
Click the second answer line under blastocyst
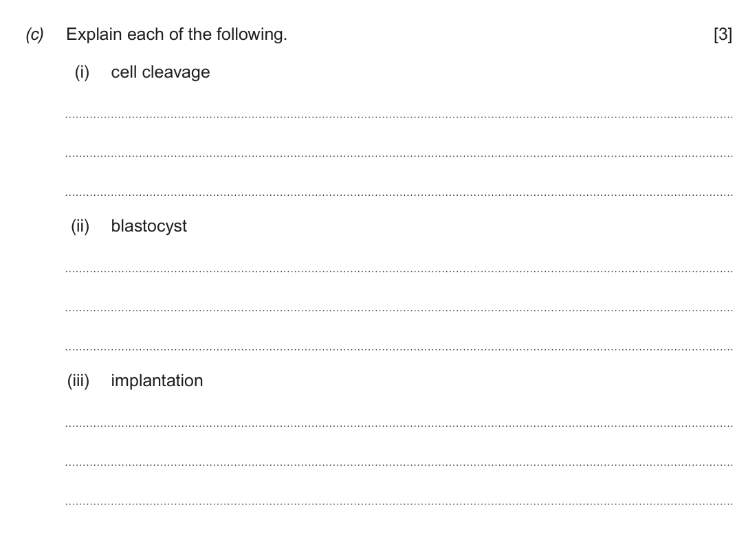coord(399,310)
